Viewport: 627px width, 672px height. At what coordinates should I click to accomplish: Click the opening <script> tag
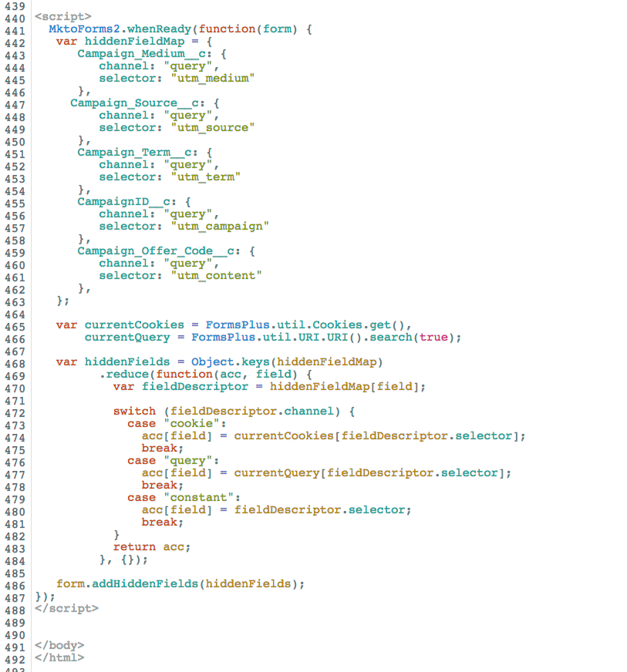[63, 17]
